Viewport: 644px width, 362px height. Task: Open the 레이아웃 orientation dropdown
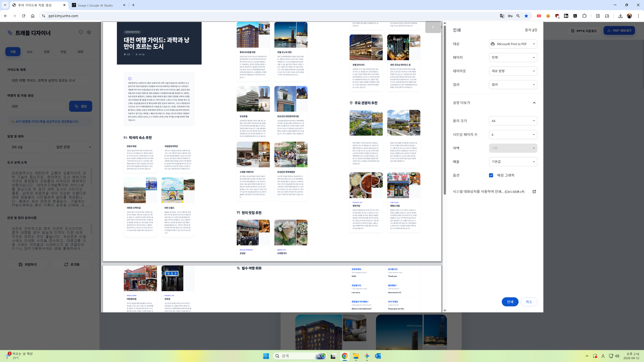513,71
